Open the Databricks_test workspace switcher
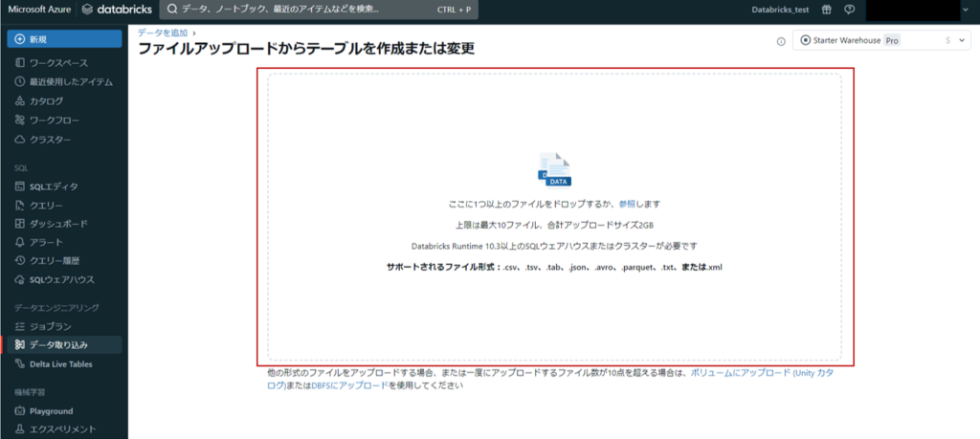The image size is (980, 439). [x=780, y=10]
